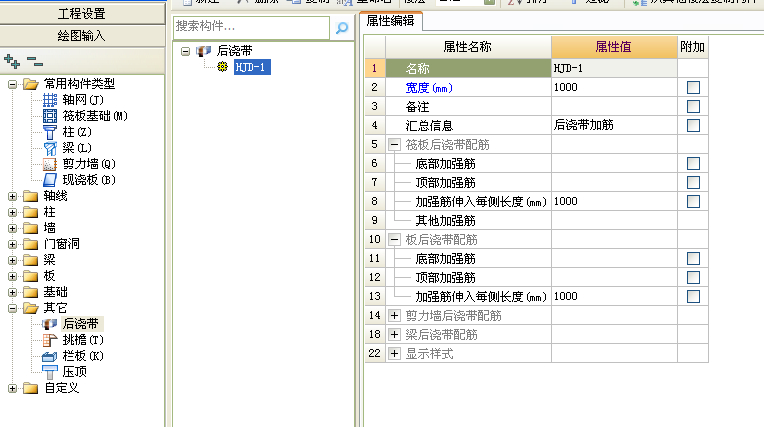Select the 筏板基础(M) icon

[x=50, y=116]
